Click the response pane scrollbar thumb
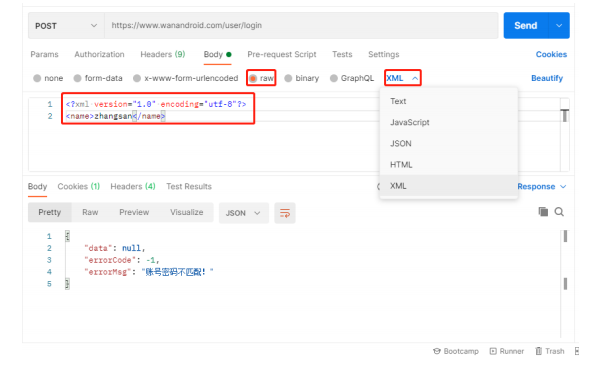This screenshot has width=600, height=369. [x=565, y=236]
